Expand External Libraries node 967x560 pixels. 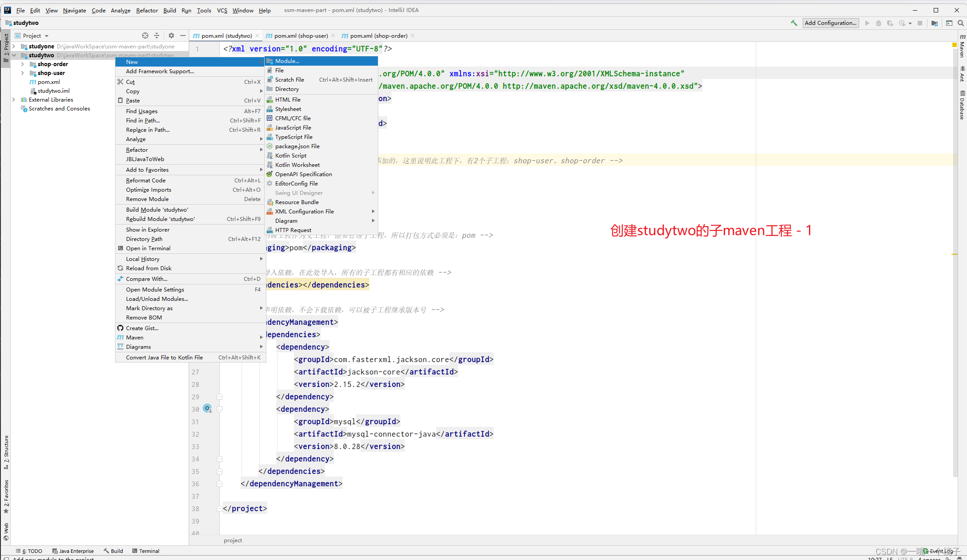tap(14, 99)
